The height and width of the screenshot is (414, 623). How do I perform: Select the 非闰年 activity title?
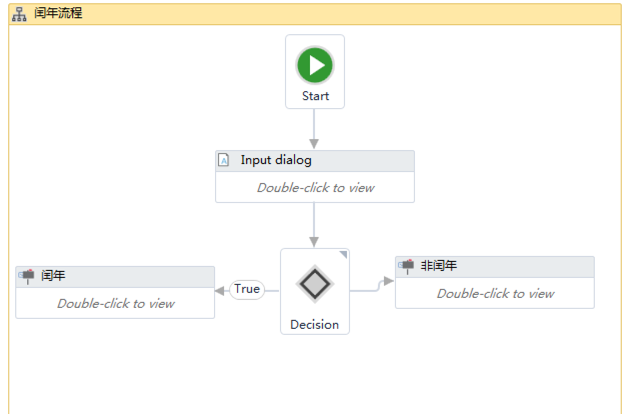439,266
